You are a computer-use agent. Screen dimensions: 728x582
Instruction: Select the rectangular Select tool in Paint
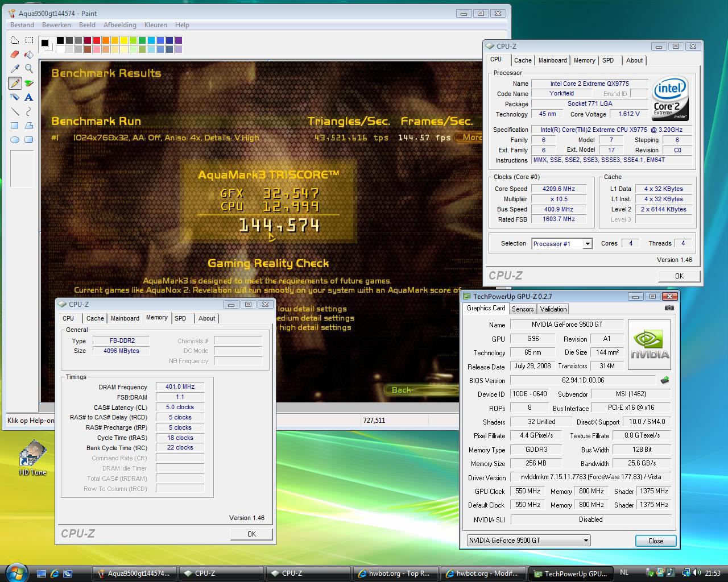[29, 40]
